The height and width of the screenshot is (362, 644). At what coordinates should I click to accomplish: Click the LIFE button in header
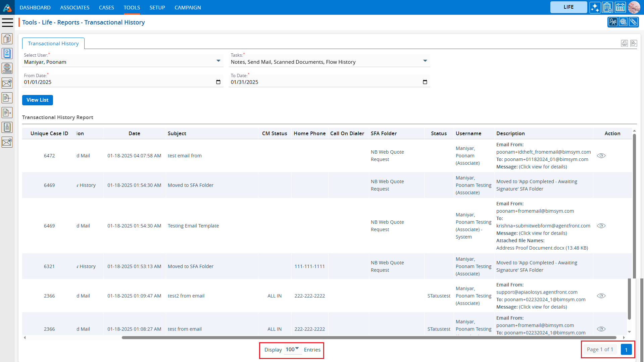pyautogui.click(x=568, y=7)
